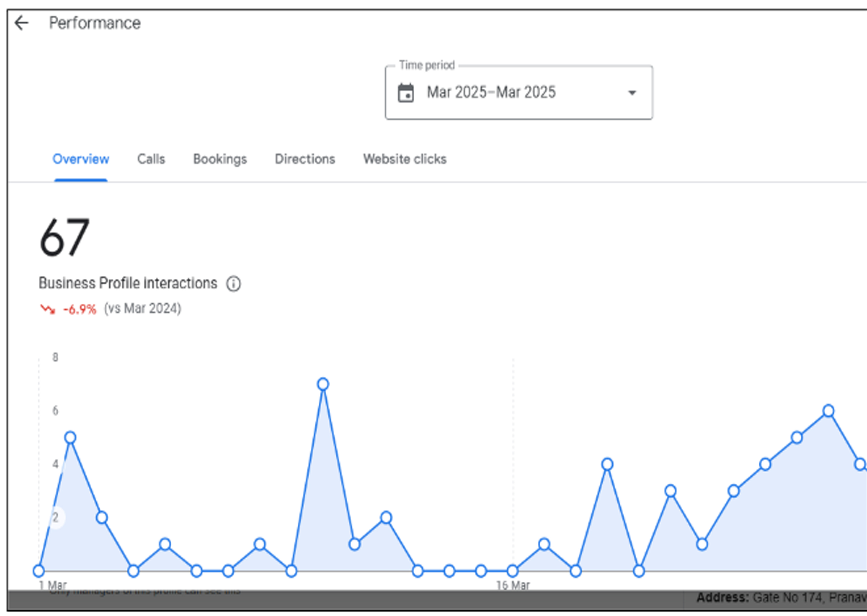Click the right-side peak data point valued 6

coord(828,411)
